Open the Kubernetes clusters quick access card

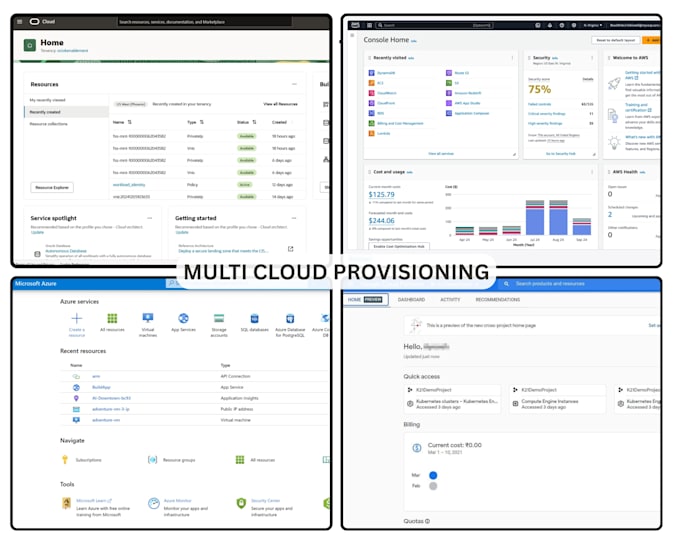point(453,398)
